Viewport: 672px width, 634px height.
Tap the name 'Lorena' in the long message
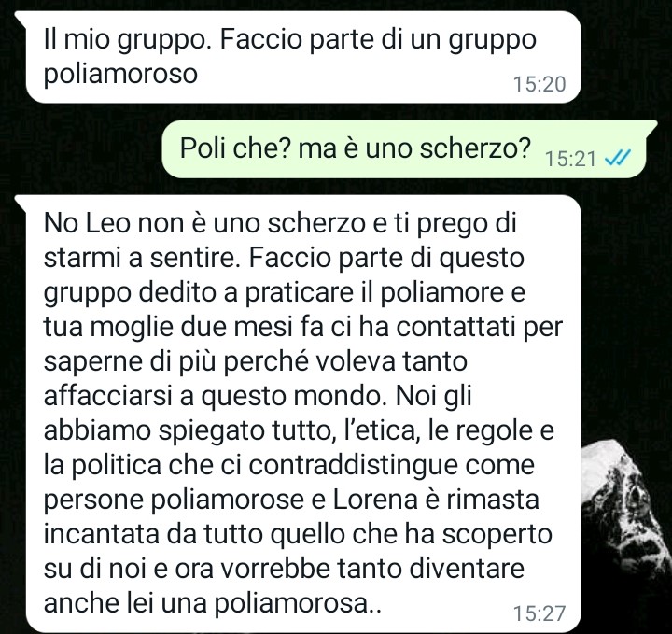[375, 500]
